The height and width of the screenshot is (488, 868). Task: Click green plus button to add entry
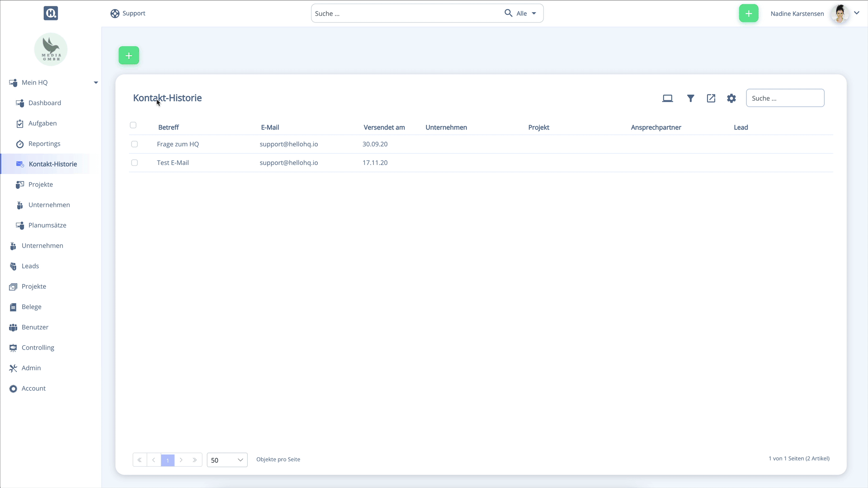pyautogui.click(x=129, y=56)
